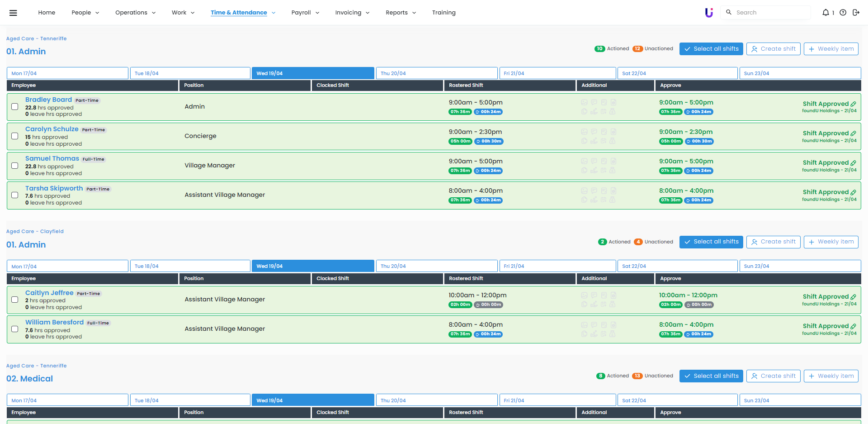Go to the Training menu item
This screenshot has width=868, height=424.
[443, 13]
